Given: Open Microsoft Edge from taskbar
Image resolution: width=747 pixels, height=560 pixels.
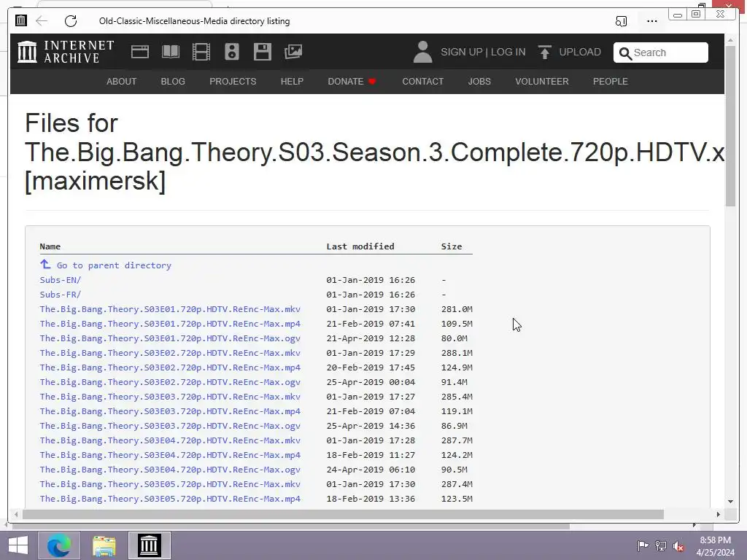Looking at the screenshot, I should (59, 545).
